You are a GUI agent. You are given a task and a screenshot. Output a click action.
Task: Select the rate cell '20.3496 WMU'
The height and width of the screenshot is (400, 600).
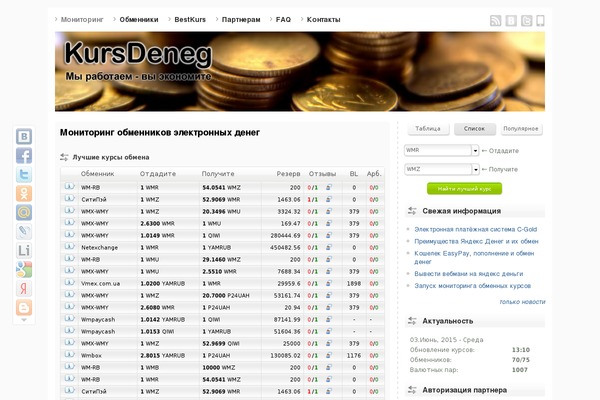[221, 212]
